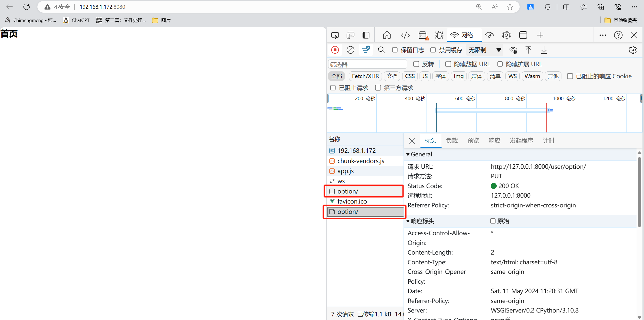This screenshot has height=320, width=644.
Task: Open the Collections icon
Action: click(601, 7)
